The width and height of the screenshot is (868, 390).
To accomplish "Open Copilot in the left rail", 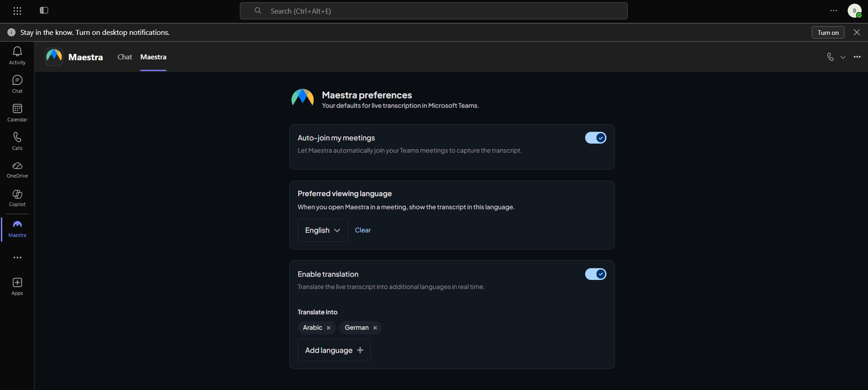I will tap(17, 198).
